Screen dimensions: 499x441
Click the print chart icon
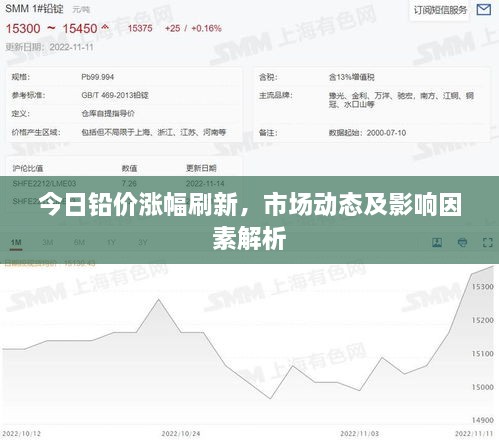[x=462, y=242]
